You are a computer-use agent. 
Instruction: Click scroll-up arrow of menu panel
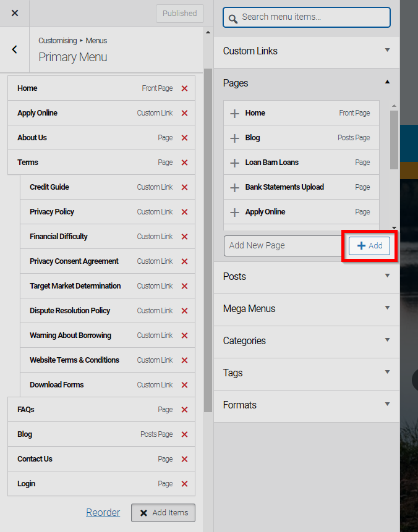(208, 33)
